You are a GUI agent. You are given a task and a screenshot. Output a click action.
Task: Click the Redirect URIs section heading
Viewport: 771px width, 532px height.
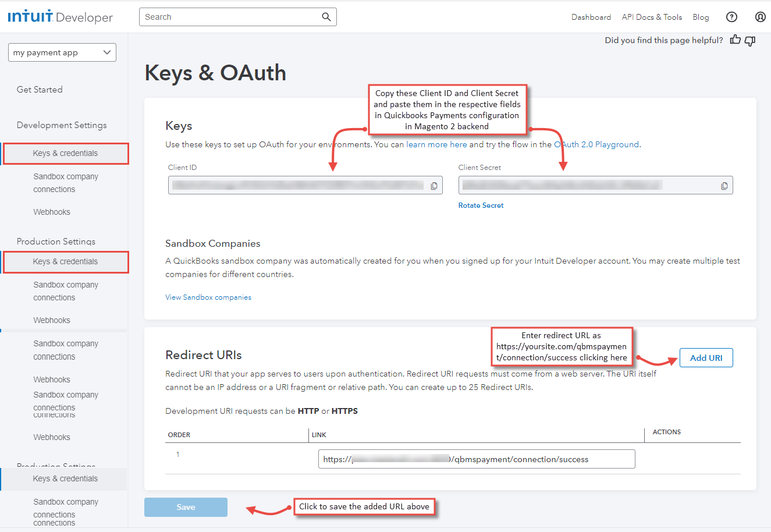tap(204, 355)
